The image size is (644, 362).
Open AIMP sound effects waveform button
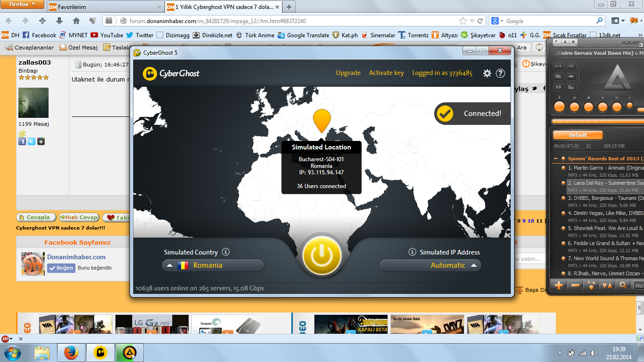(571, 76)
